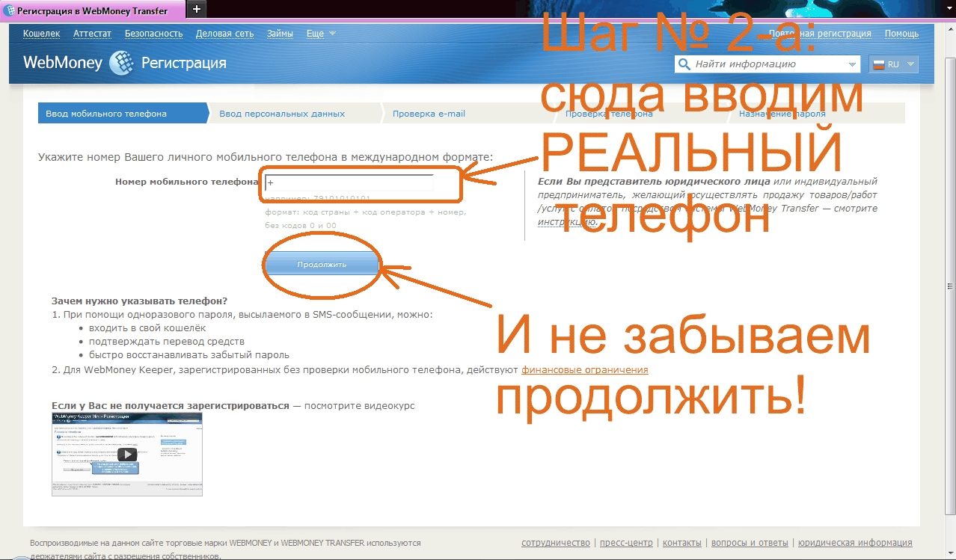Screen dimensions: 956x560
Task: Open the Аттестат menu item
Action: 92,34
